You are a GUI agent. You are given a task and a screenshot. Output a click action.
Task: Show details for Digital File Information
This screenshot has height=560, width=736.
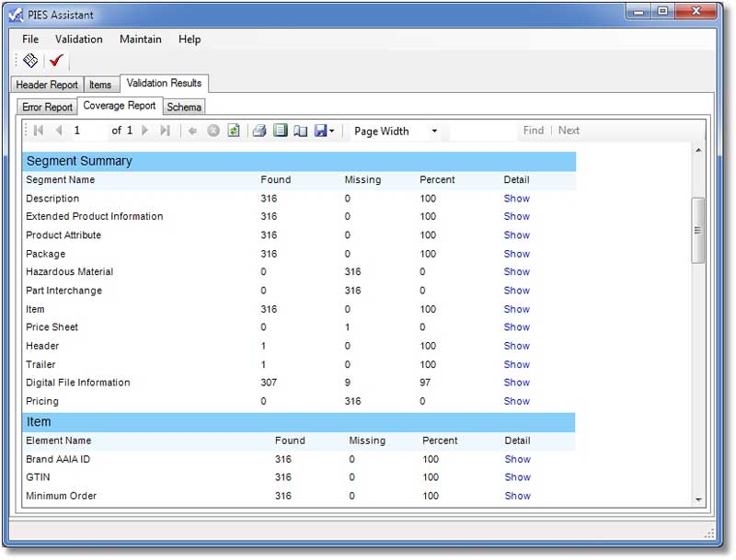[516, 383]
